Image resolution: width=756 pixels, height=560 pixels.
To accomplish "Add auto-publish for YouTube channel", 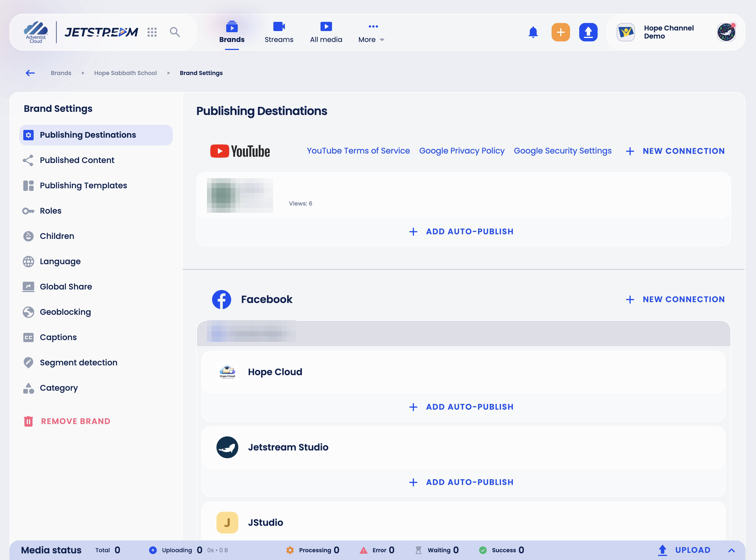I will pyautogui.click(x=461, y=231).
